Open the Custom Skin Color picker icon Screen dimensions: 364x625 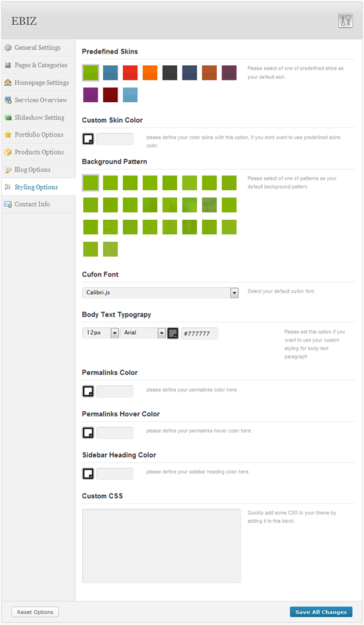88,139
